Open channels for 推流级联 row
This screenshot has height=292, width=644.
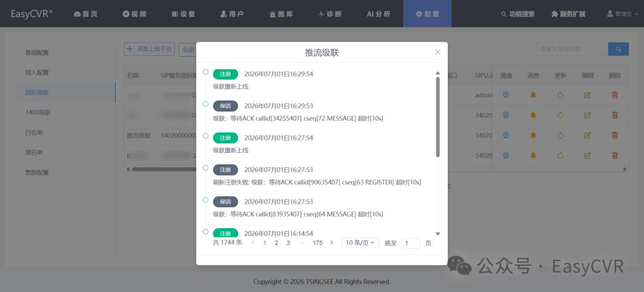pyautogui.click(x=506, y=135)
